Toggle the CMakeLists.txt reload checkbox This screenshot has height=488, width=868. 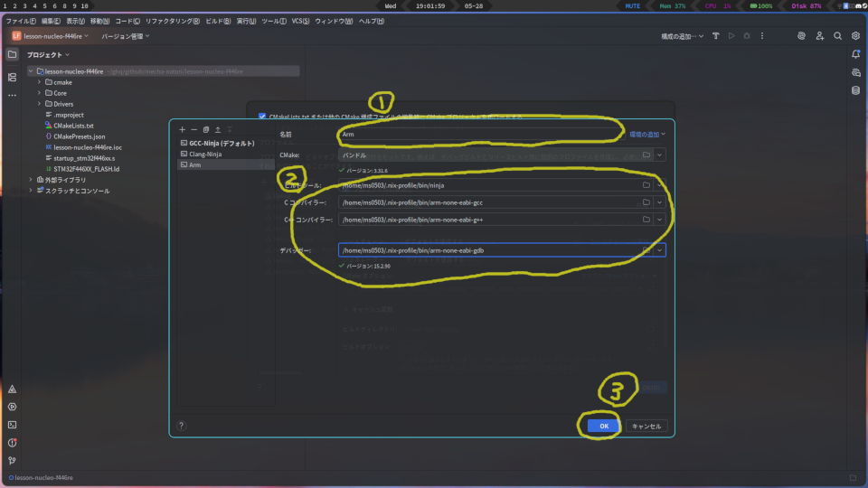tap(262, 117)
